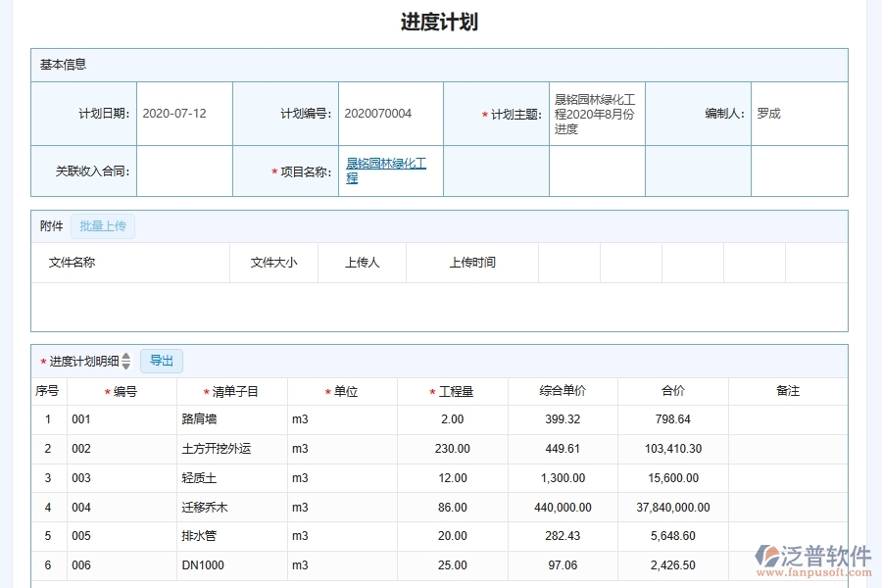
Task: Click the 批量上传 batch upload button
Action: [104, 226]
